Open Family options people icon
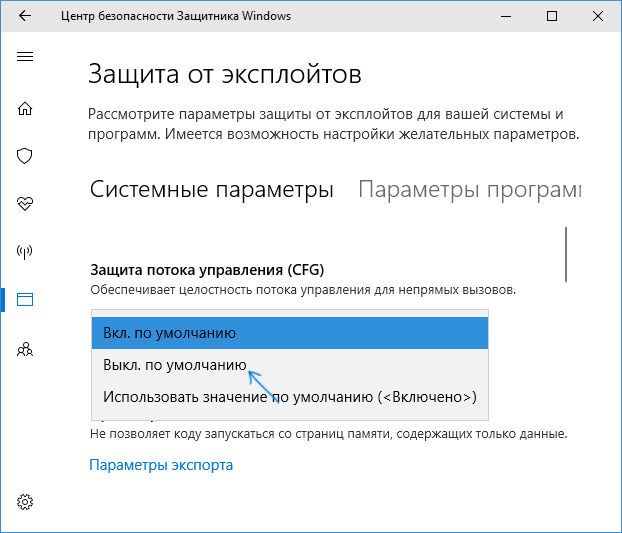Viewport: 622px width, 533px height. 25,349
